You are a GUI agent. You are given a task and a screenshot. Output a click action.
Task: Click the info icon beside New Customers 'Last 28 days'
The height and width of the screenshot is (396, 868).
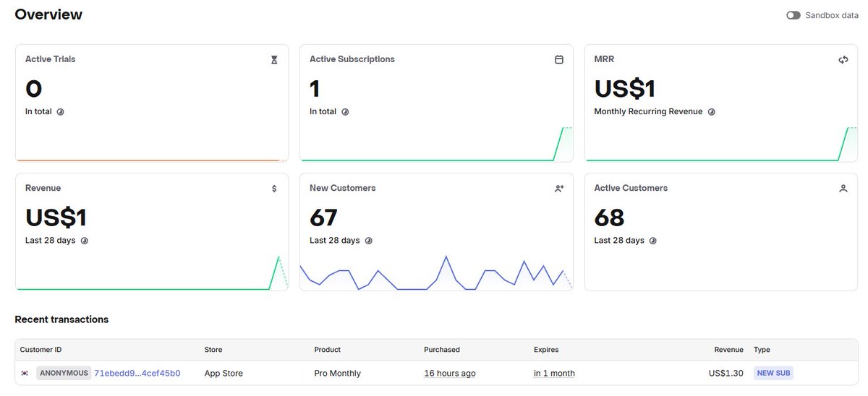coord(369,241)
